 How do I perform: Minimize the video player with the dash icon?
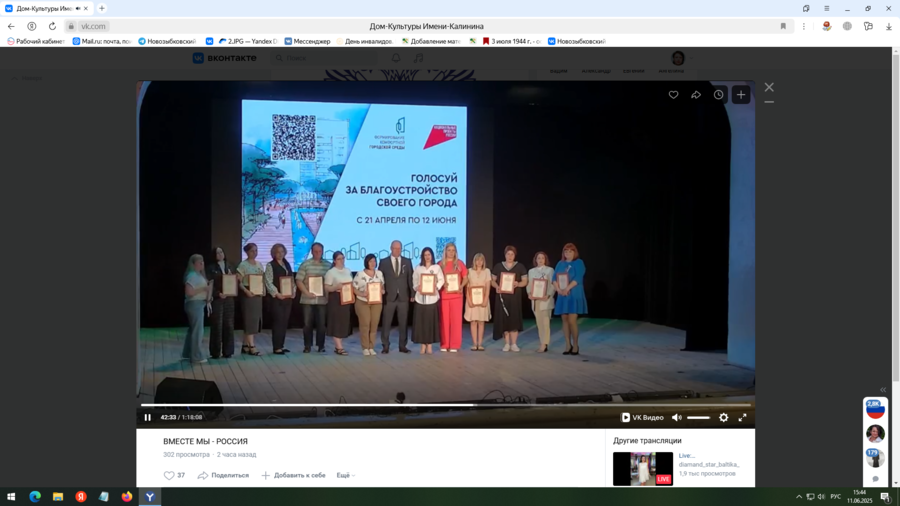tap(769, 102)
